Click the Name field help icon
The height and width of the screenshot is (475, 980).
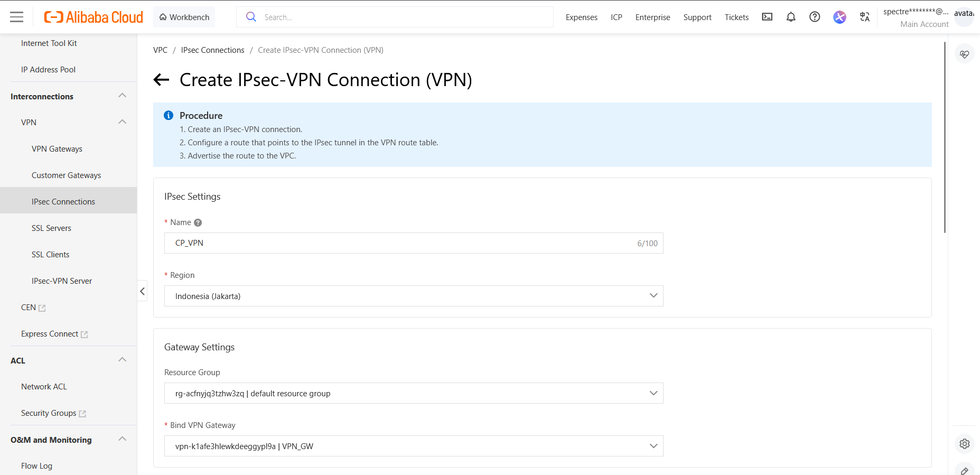point(198,222)
